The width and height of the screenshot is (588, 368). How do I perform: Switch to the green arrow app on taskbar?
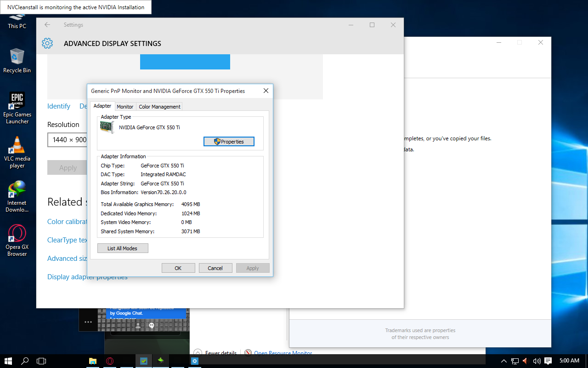(x=161, y=361)
